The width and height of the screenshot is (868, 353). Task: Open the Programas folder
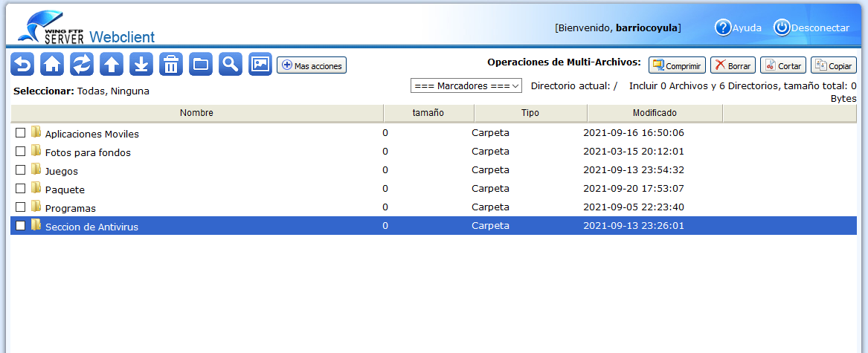(70, 208)
